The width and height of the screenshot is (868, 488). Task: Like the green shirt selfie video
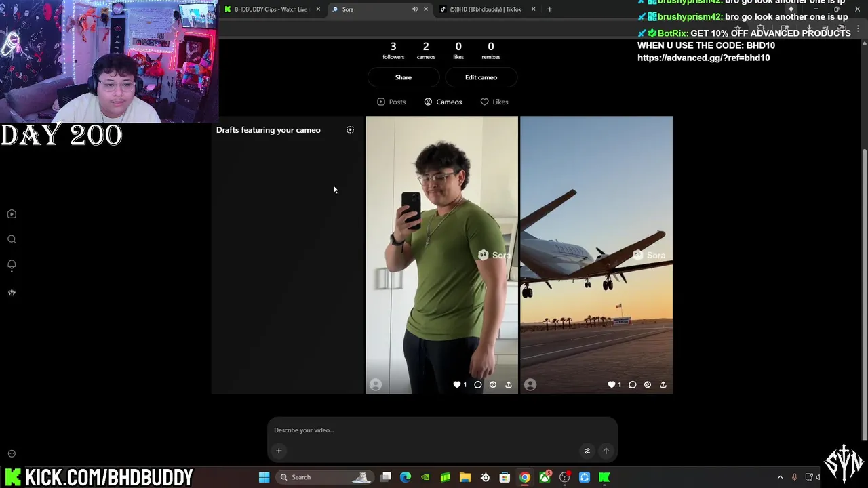457,384
